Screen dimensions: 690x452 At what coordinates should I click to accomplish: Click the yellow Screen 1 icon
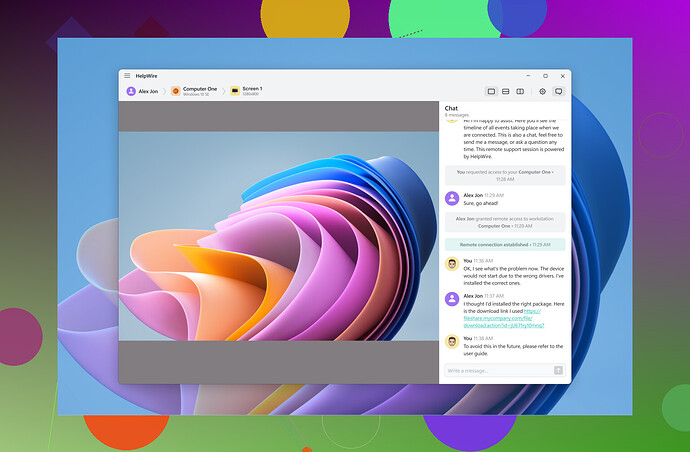click(235, 91)
